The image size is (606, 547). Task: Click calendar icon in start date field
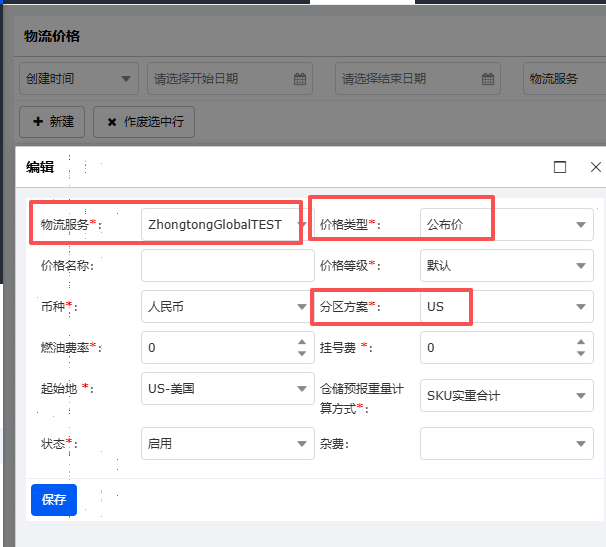pos(299,79)
